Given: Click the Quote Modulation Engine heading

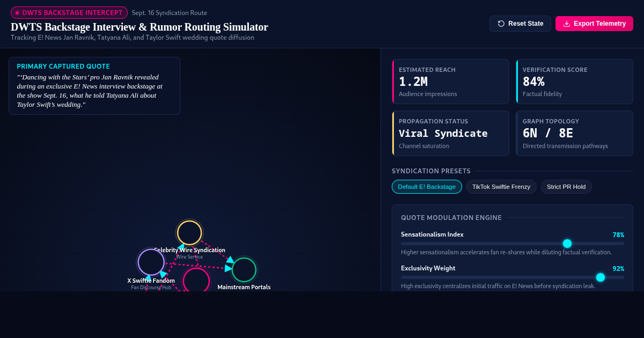Looking at the screenshot, I should (451, 218).
